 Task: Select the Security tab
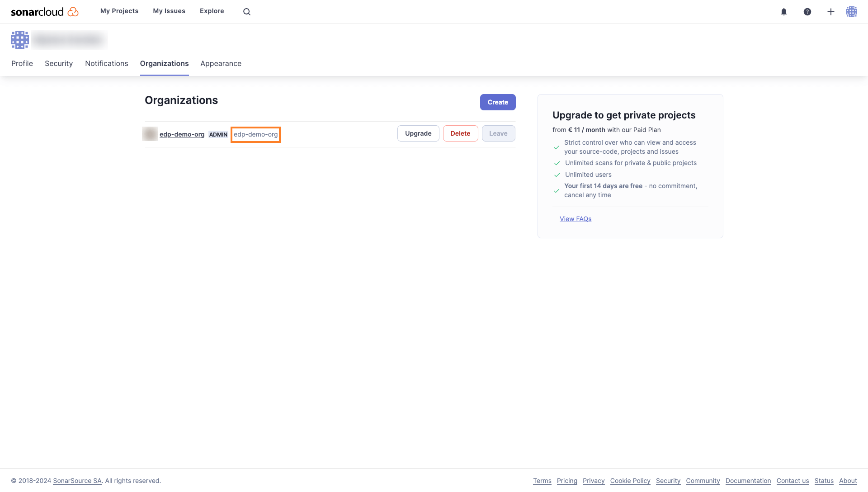click(x=58, y=63)
